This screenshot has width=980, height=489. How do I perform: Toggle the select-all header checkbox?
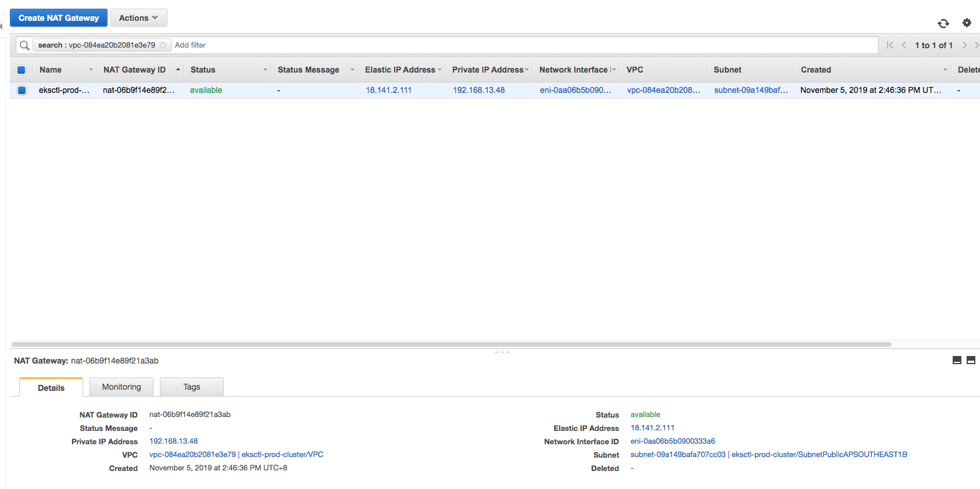[22, 70]
